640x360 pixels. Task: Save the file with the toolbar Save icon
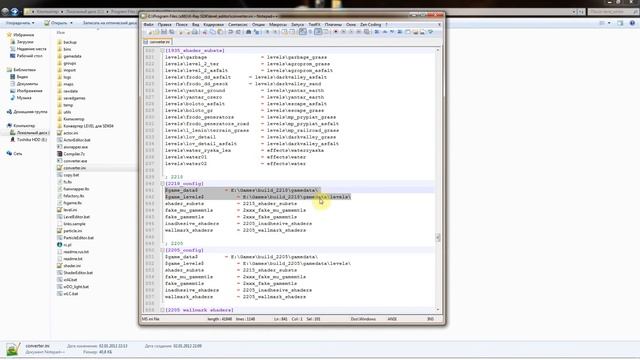[x=164, y=32]
